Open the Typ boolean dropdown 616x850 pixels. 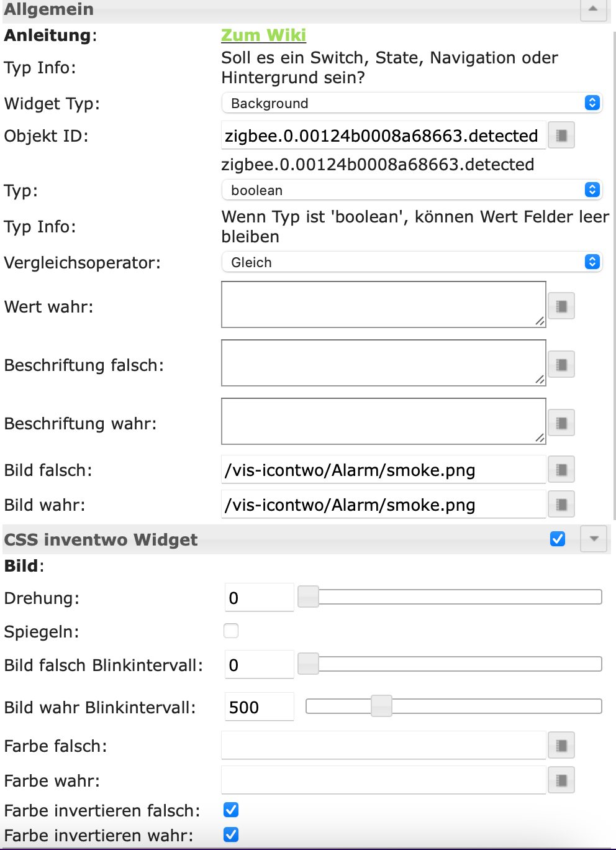click(x=412, y=190)
